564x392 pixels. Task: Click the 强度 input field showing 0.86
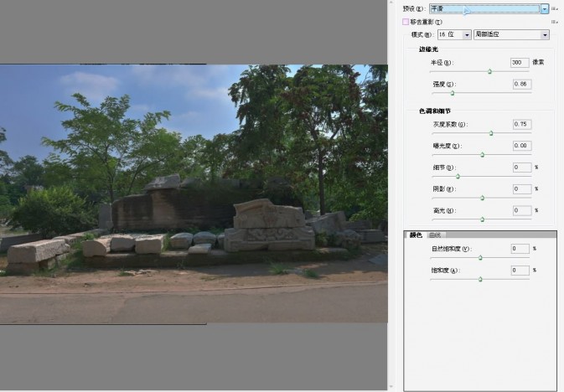coord(522,84)
